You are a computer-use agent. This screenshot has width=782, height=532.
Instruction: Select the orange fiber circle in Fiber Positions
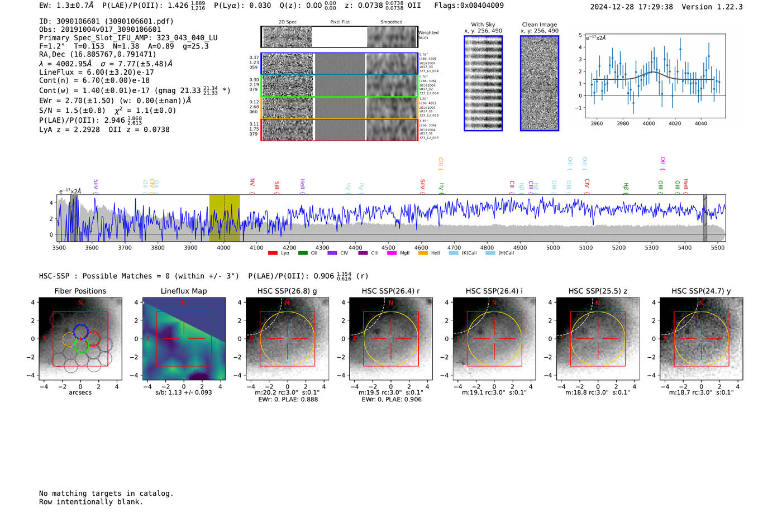(x=70, y=339)
